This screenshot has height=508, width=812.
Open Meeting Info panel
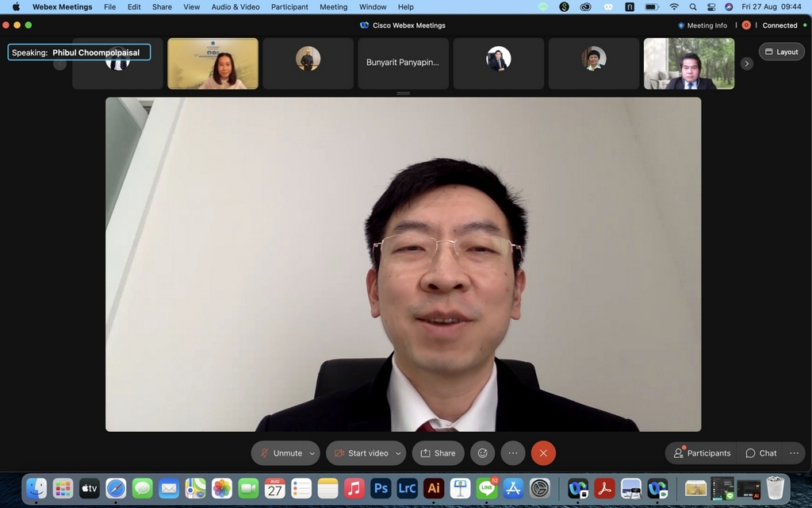702,25
